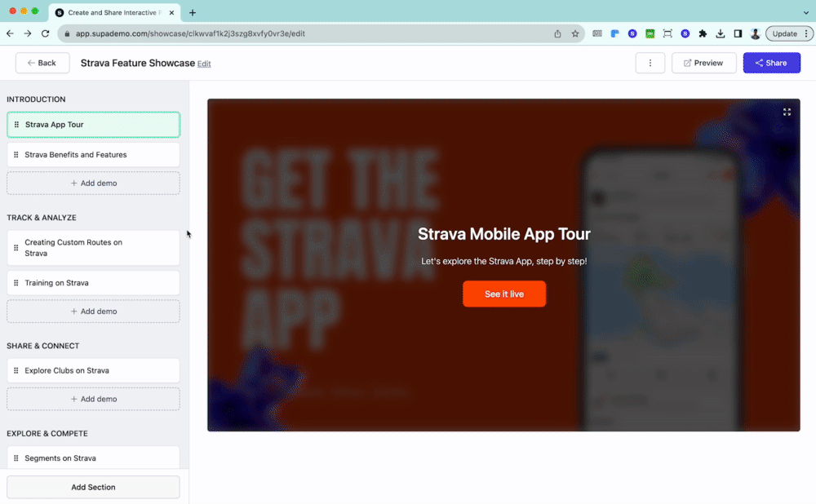Click the TRACK & ANALYZE section heading

pyautogui.click(x=42, y=218)
